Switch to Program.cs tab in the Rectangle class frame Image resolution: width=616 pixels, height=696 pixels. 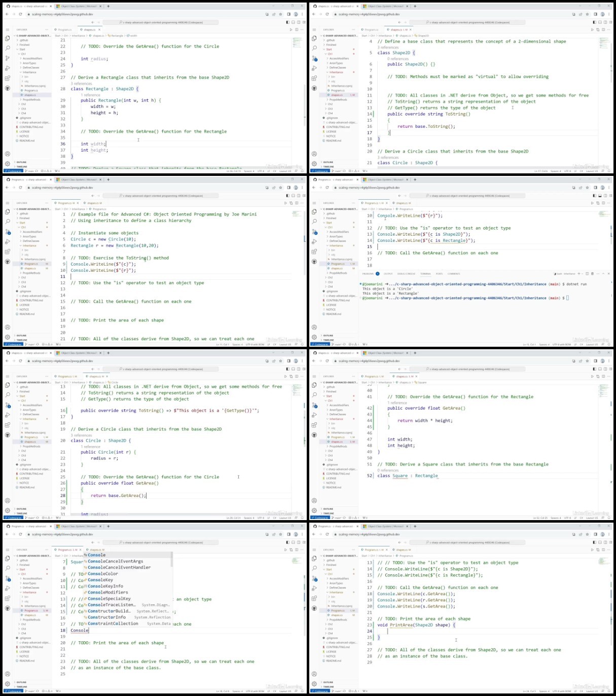[64, 29]
